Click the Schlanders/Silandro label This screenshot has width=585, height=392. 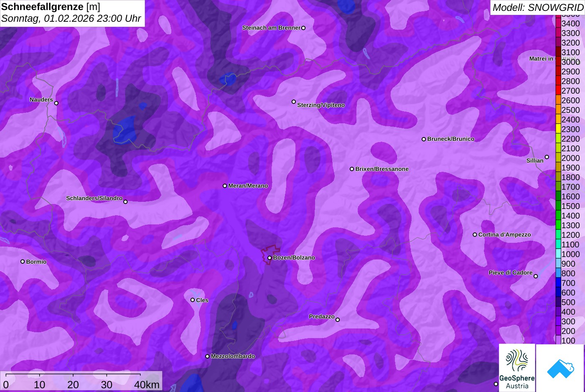pyautogui.click(x=94, y=199)
